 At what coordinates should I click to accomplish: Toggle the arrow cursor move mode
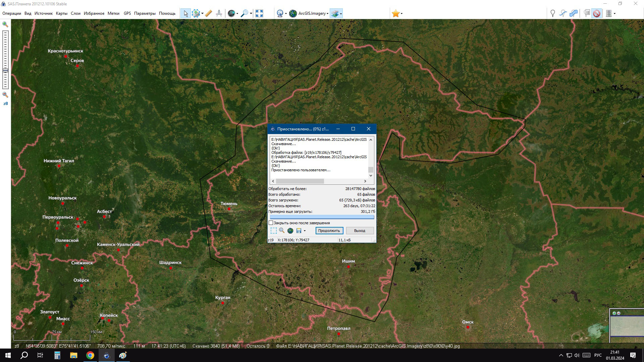point(185,13)
